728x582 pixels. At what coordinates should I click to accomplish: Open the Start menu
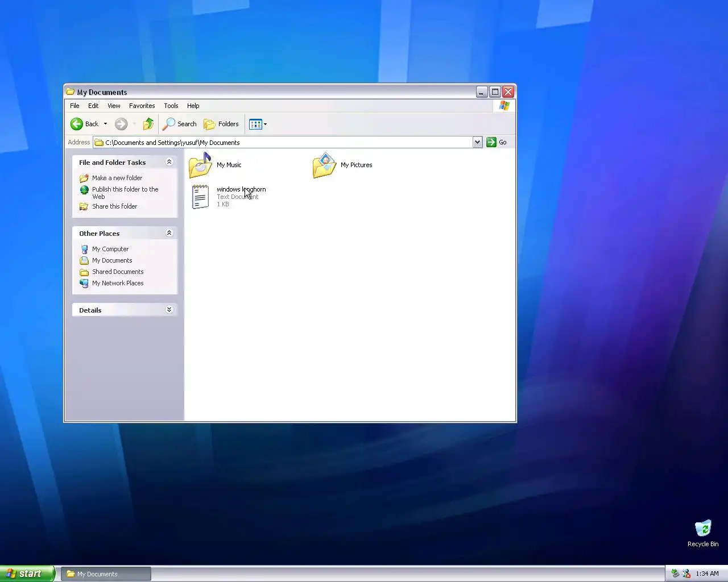tap(28, 573)
